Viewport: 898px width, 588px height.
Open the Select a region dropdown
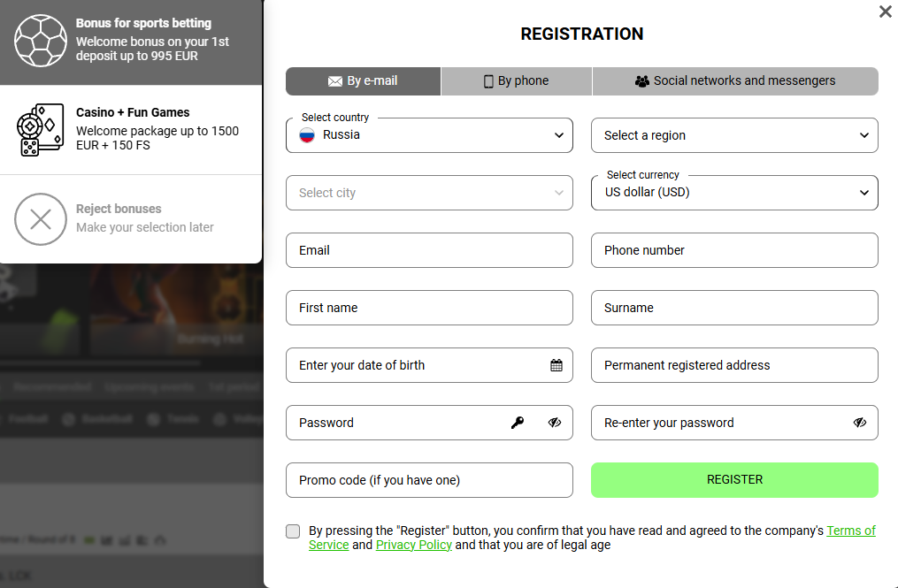(x=863, y=135)
